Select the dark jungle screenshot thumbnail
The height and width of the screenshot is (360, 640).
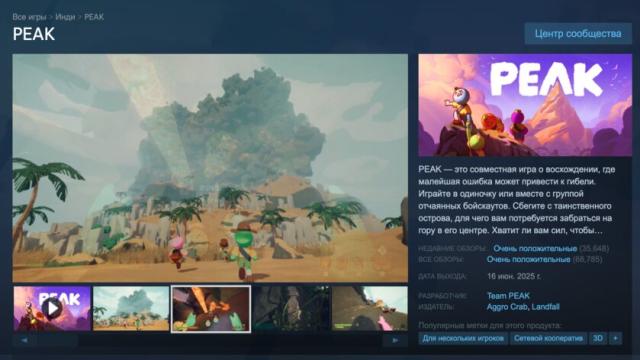click(291, 308)
